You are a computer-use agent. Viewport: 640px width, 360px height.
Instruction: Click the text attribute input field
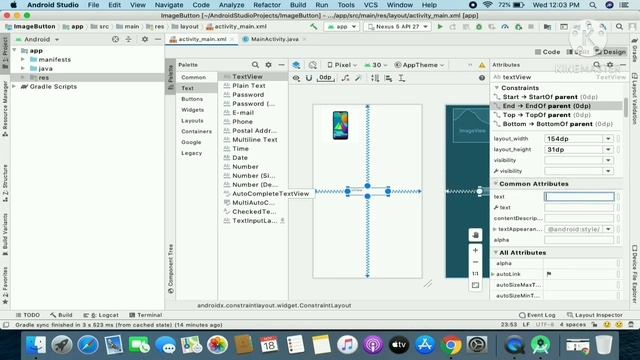point(579,197)
